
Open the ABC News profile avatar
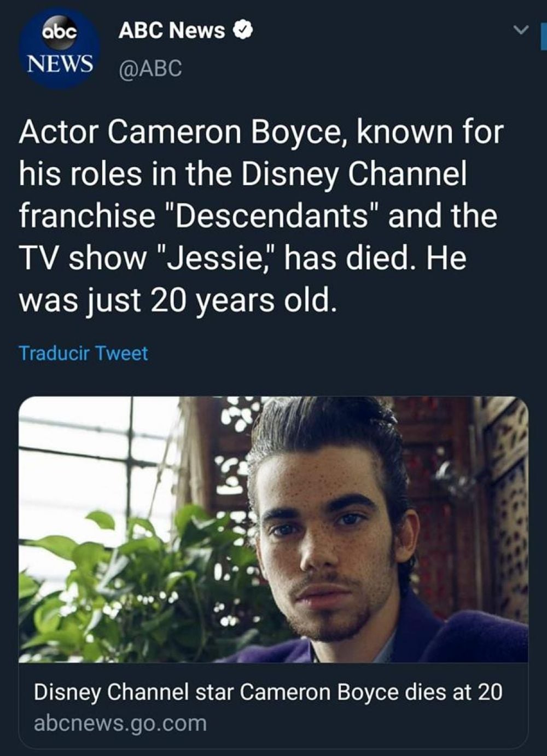(x=59, y=48)
